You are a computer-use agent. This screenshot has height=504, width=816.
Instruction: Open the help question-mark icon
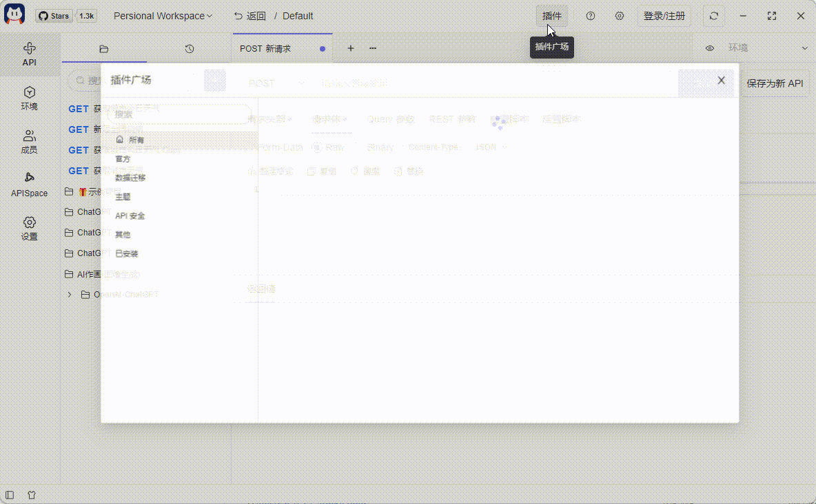[590, 16]
